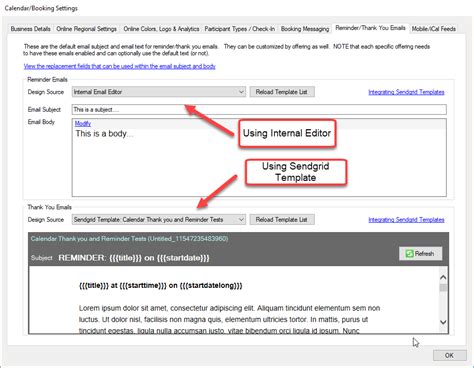This screenshot has width=474, height=368.
Task: Switch to Online Regional Settings tab
Action: coord(87,29)
